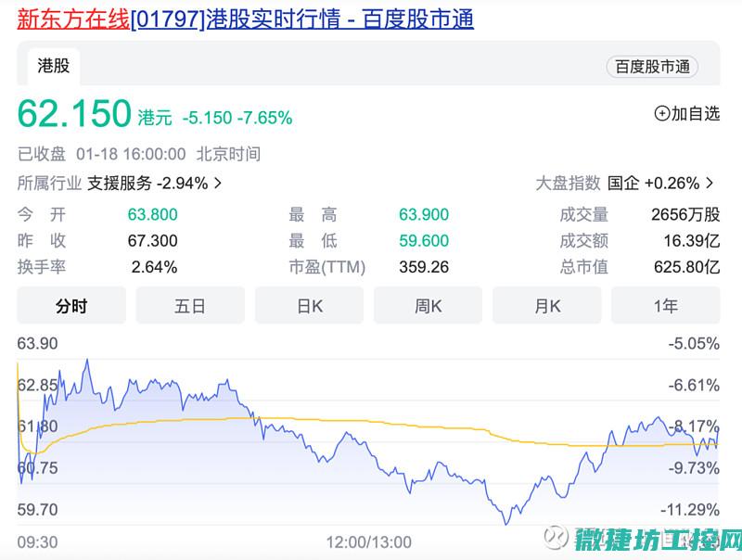
Task: Click the 成交量 label
Action: click(x=584, y=215)
